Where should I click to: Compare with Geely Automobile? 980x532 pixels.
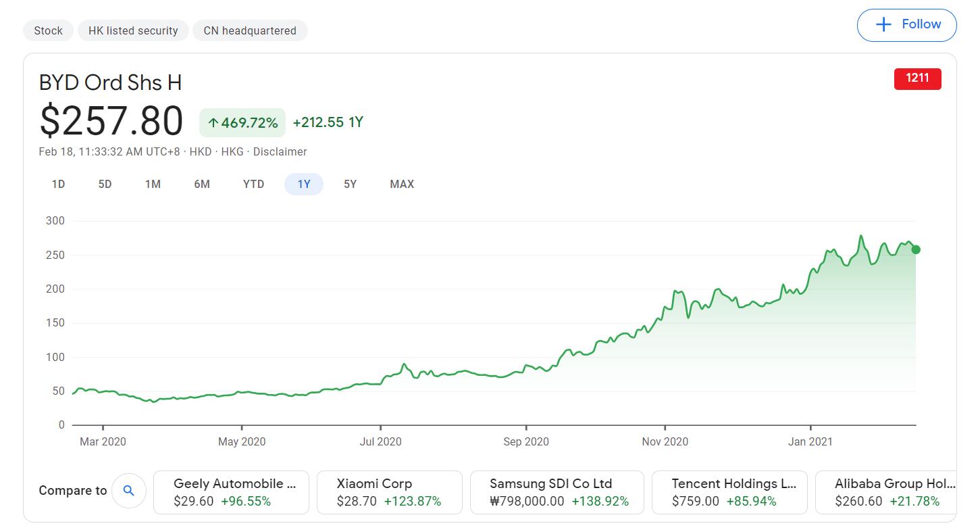(231, 492)
